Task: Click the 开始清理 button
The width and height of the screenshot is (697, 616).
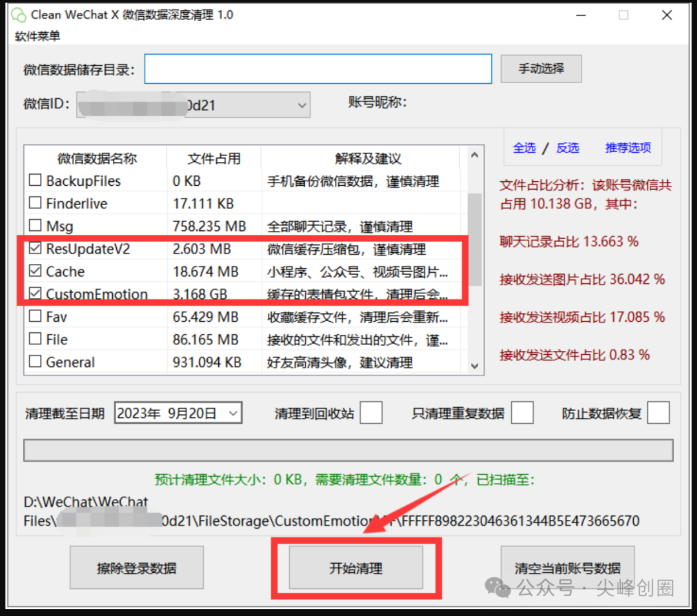Action: (356, 568)
